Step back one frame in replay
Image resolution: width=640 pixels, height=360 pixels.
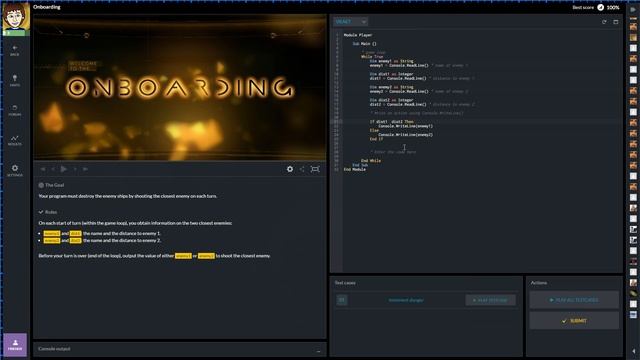click(x=53, y=169)
